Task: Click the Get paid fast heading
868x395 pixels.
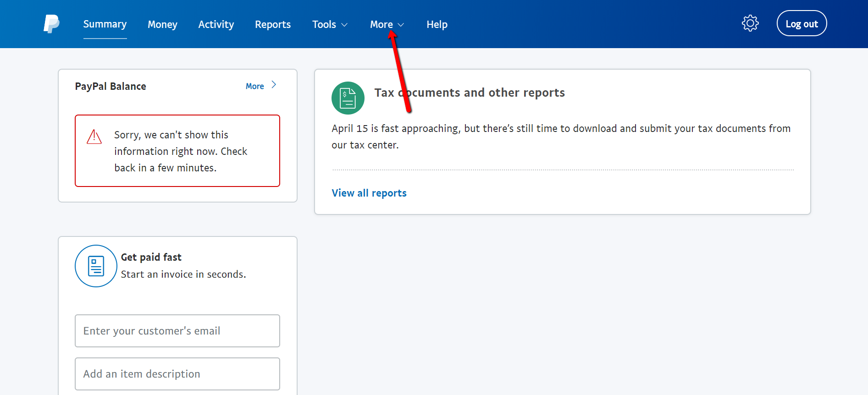Action: (151, 257)
